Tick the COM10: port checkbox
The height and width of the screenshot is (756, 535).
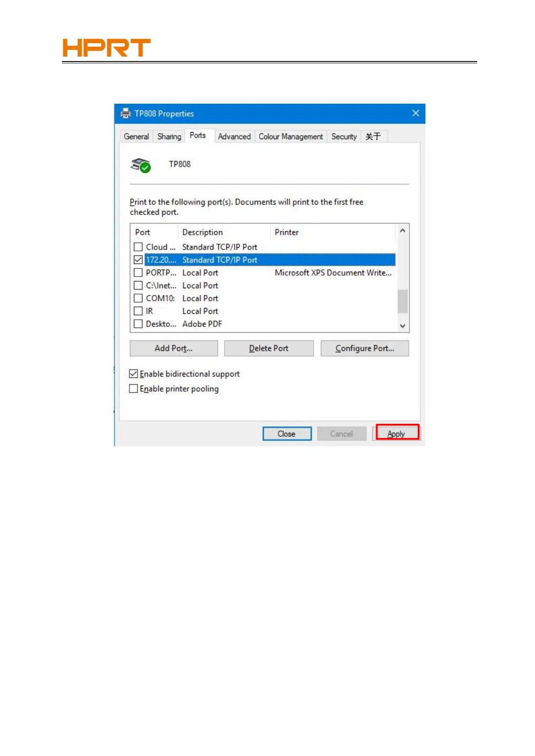click(138, 298)
